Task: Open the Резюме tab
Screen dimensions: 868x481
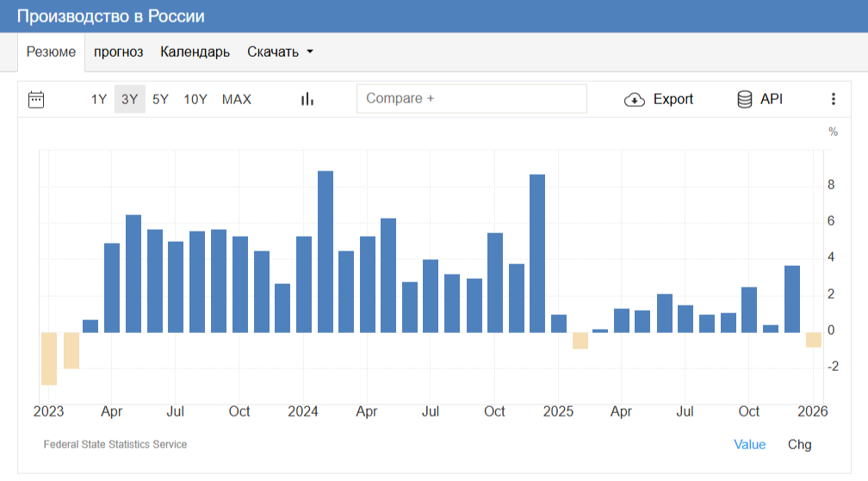Action: pos(51,52)
